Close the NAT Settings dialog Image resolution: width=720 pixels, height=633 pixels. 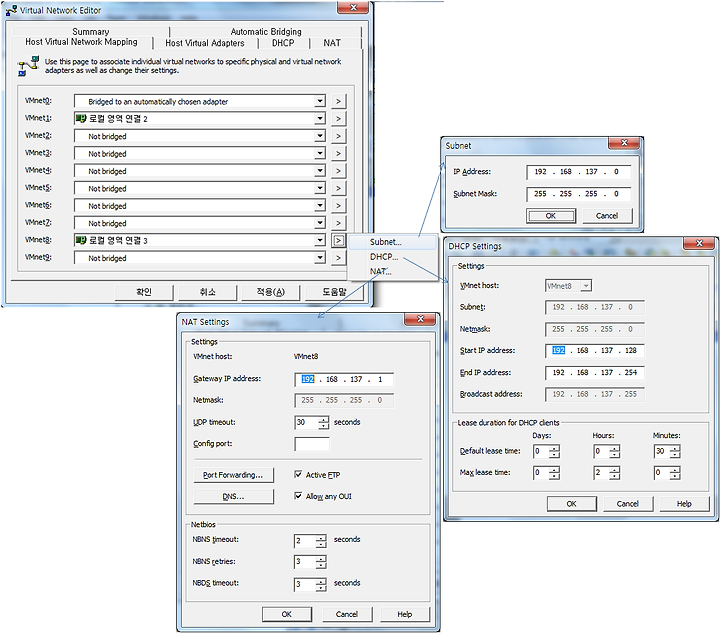pos(420,319)
